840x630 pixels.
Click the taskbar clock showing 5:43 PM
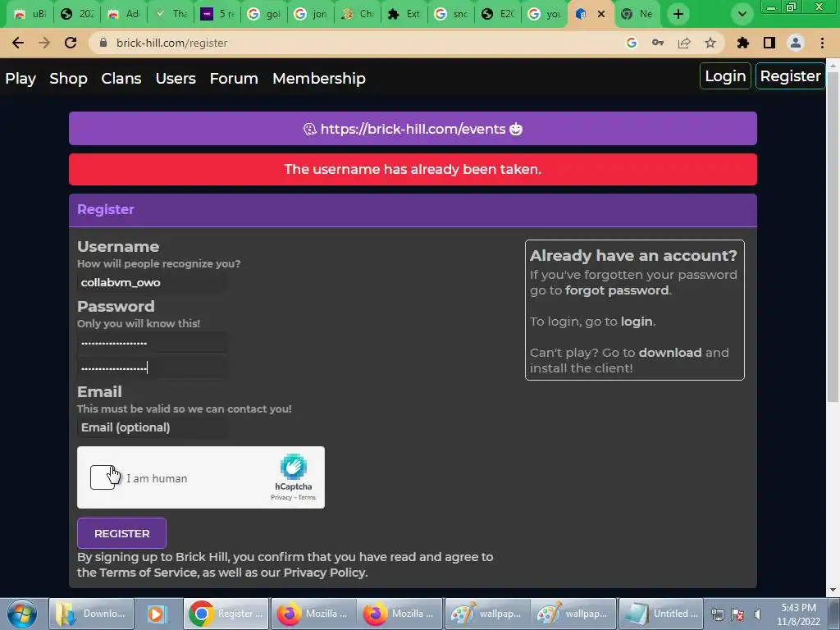(x=798, y=614)
